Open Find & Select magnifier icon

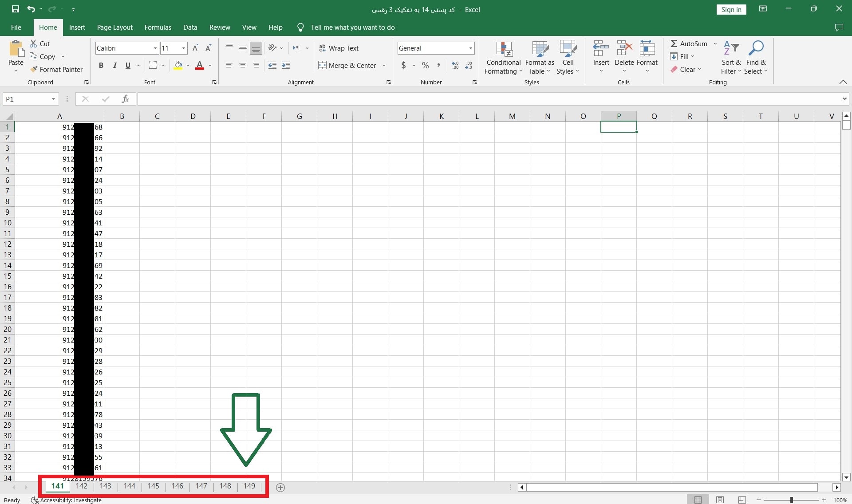[x=756, y=48]
